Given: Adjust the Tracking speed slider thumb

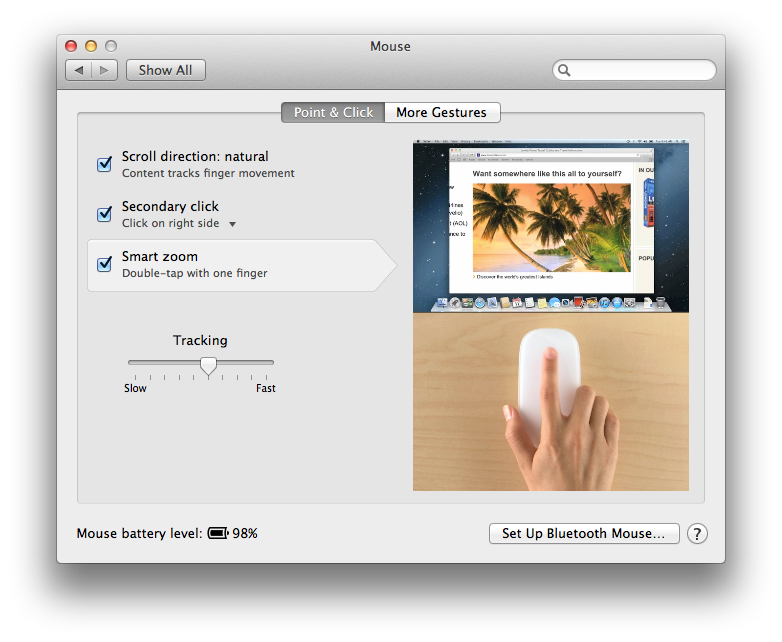Looking at the screenshot, I should (x=208, y=366).
